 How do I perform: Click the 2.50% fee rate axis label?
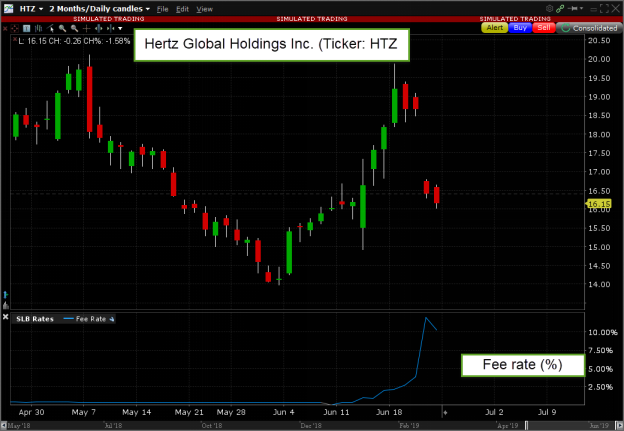(601, 386)
